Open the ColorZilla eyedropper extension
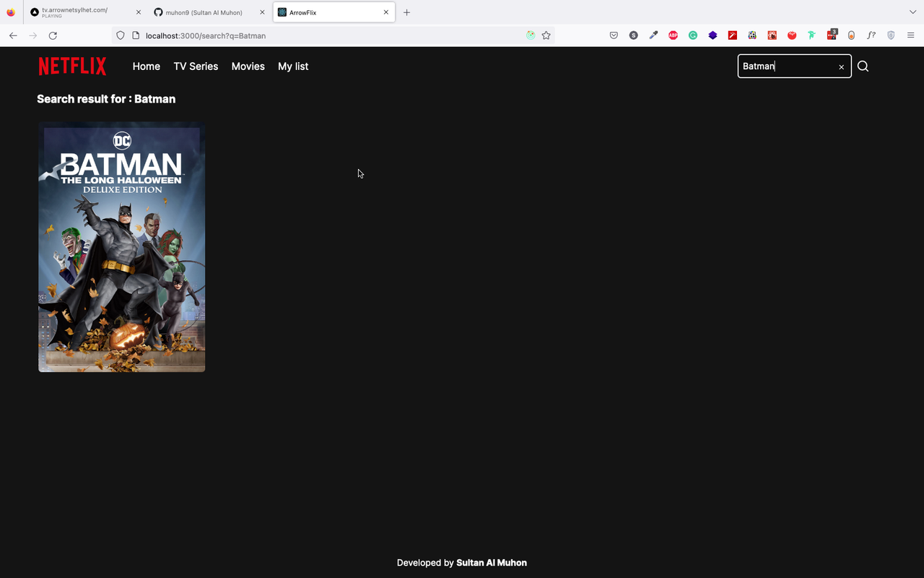This screenshot has width=924, height=578. pos(653,35)
